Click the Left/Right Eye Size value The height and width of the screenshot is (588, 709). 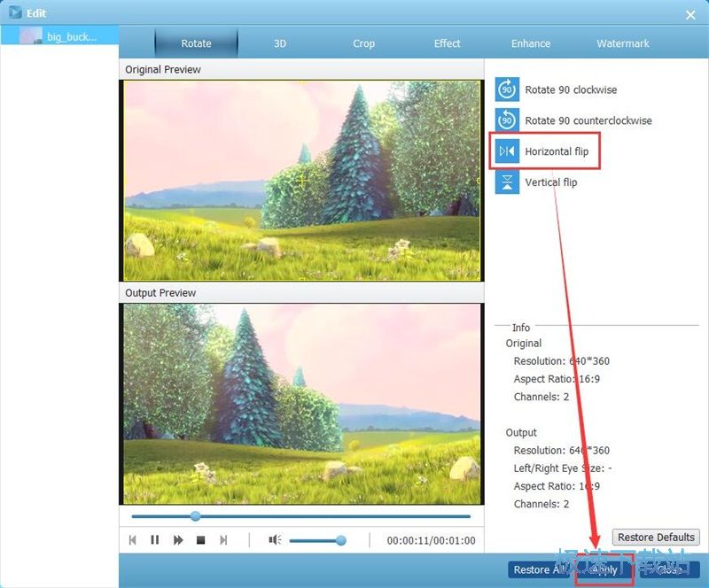click(x=610, y=468)
